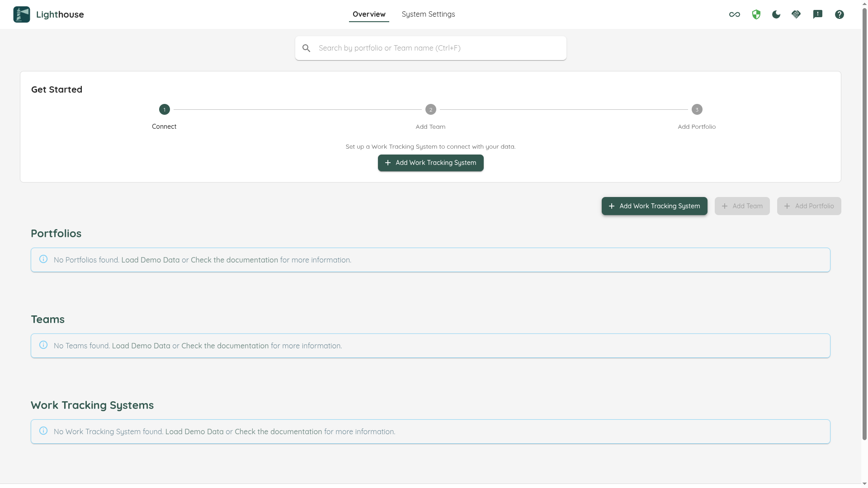Screen dimensions: 868x488
Task: Open the feedback speech-bubble icon
Action: click(x=818, y=14)
